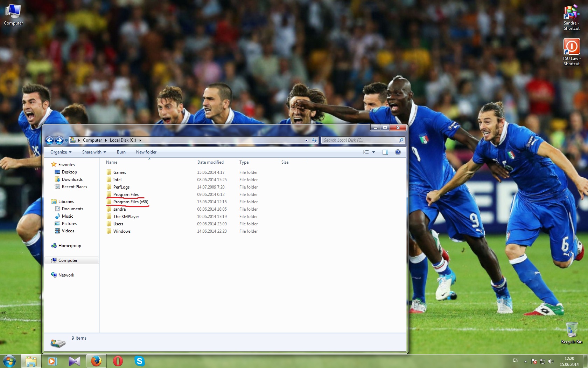Screen dimensions: 588x368
Task: Expand the arrow before the Computer breadcrumb
Action: click(x=79, y=140)
